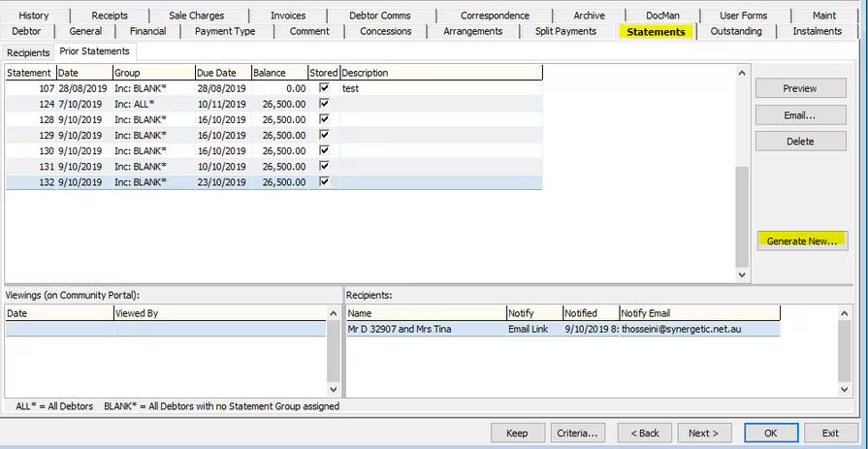Click down arrow in Viewings list scrollbar

pyautogui.click(x=334, y=389)
